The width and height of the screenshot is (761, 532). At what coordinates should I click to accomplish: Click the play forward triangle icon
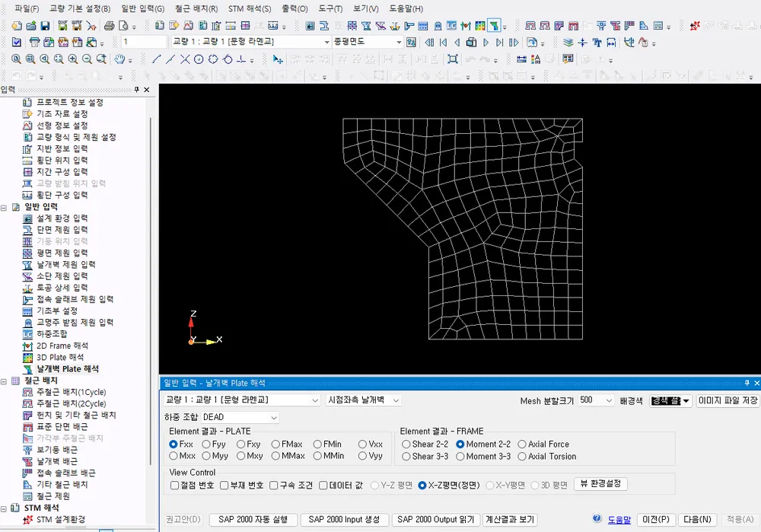[x=486, y=43]
